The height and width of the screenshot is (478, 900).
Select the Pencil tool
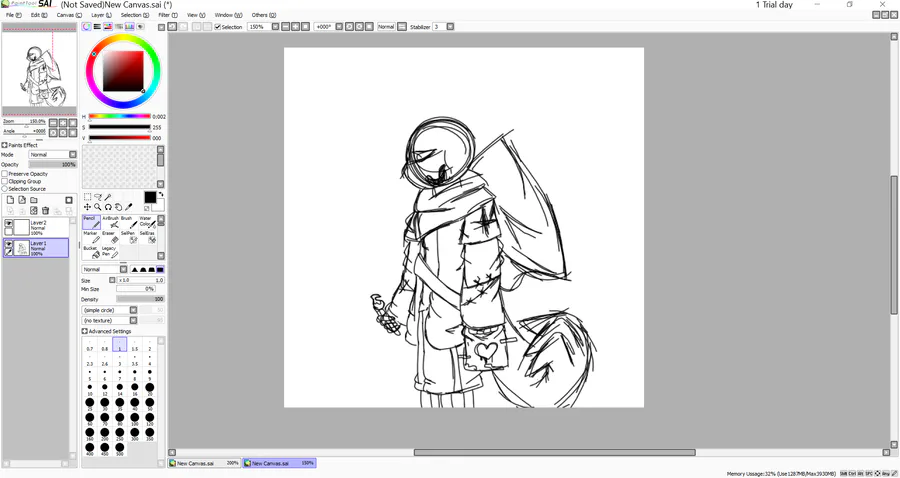click(91, 223)
